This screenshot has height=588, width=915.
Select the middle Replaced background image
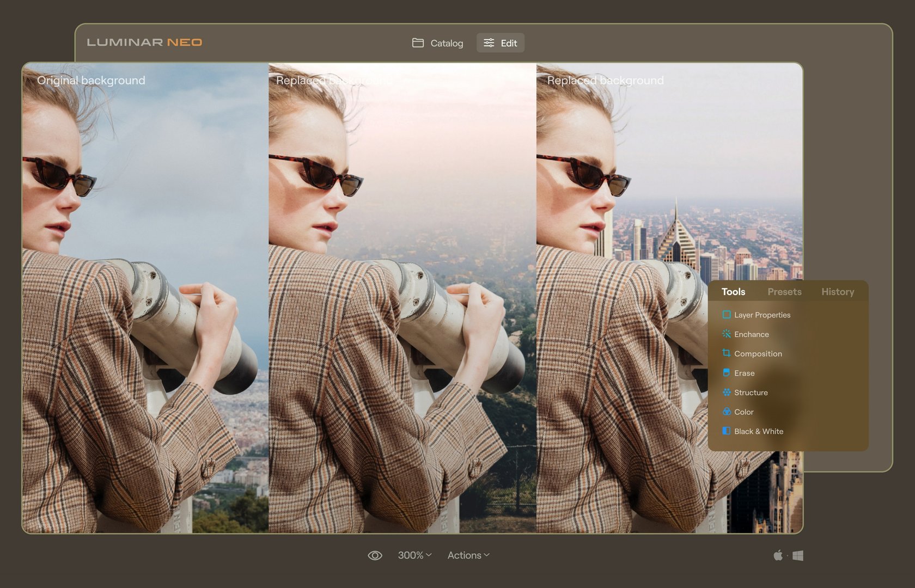pyautogui.click(x=402, y=298)
